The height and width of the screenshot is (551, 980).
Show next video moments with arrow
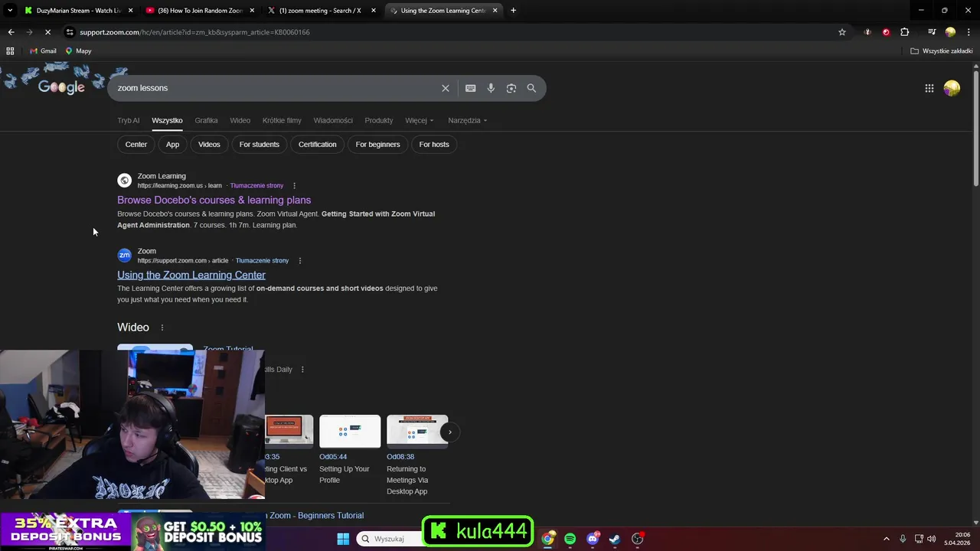coord(449,432)
